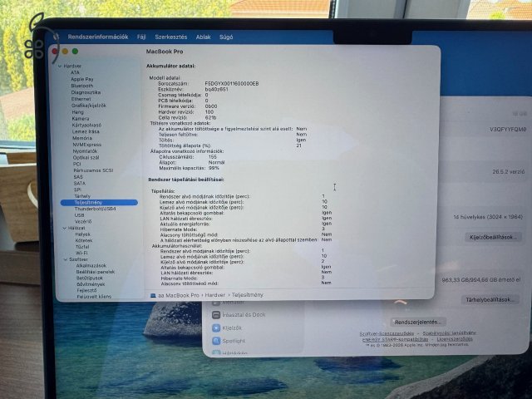
Task: Open the Fájl menu
Action: (x=141, y=37)
